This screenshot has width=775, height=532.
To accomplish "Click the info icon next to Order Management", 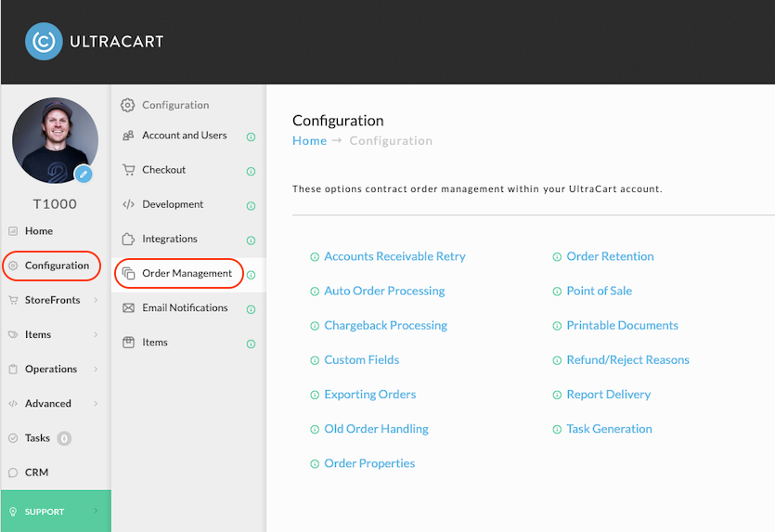I will click(252, 275).
